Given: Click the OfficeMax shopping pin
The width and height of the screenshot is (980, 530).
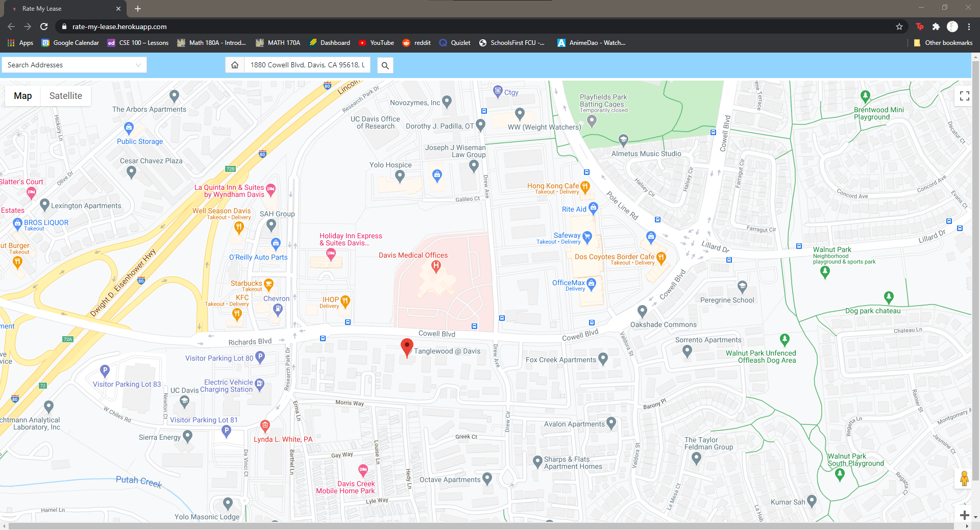Looking at the screenshot, I should coord(592,284).
